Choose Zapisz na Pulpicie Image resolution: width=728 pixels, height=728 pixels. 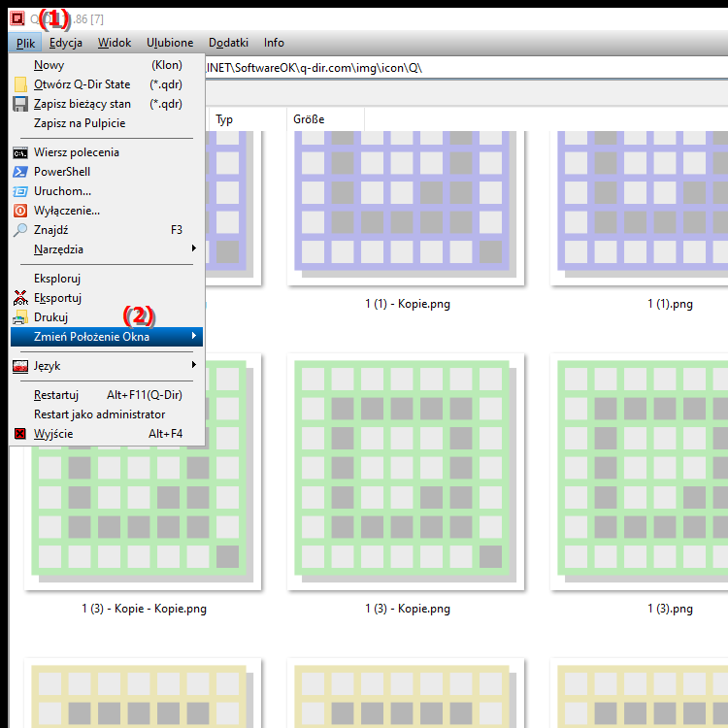[x=107, y=123]
